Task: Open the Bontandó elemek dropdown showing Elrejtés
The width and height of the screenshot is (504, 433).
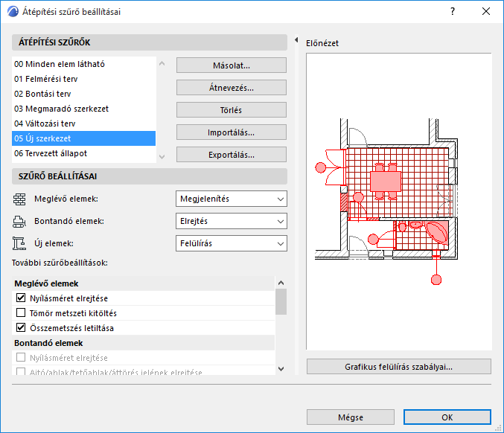Action: 232,221
